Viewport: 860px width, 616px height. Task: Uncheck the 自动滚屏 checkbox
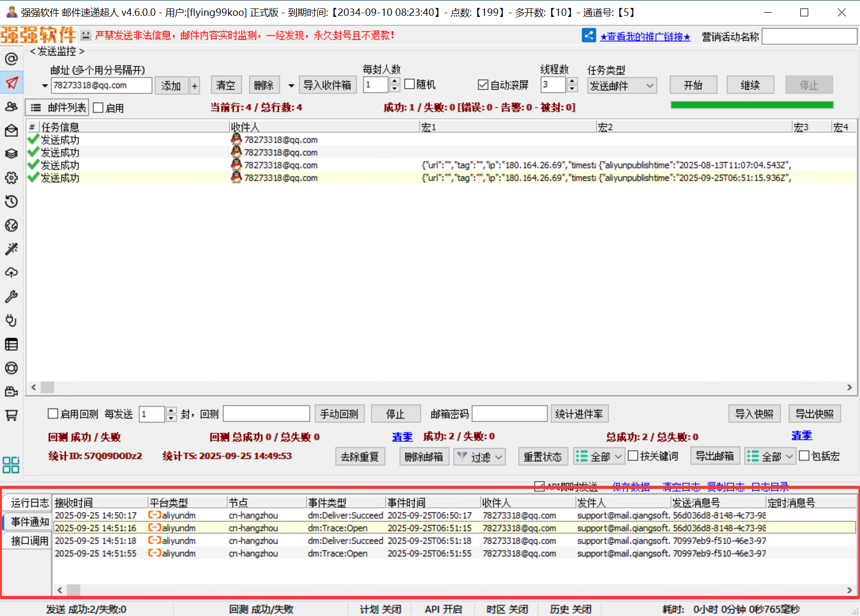[x=483, y=85]
